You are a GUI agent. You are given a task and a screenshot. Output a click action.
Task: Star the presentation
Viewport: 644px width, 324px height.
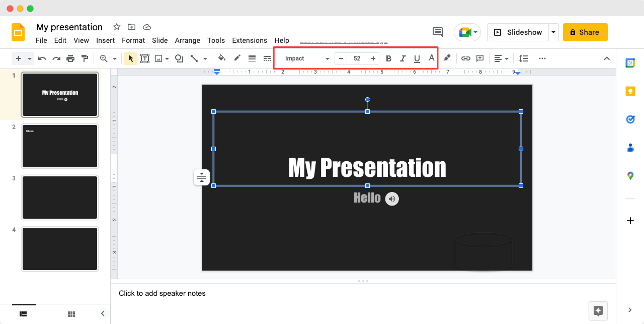[117, 27]
